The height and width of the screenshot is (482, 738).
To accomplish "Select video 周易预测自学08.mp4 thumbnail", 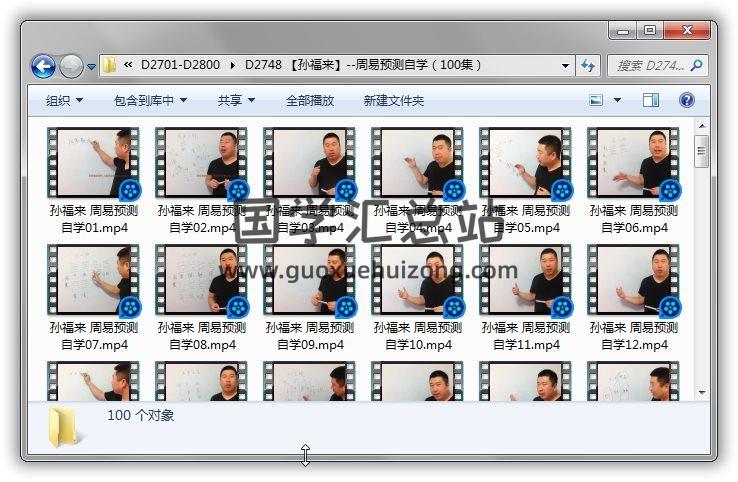I will click(201, 281).
